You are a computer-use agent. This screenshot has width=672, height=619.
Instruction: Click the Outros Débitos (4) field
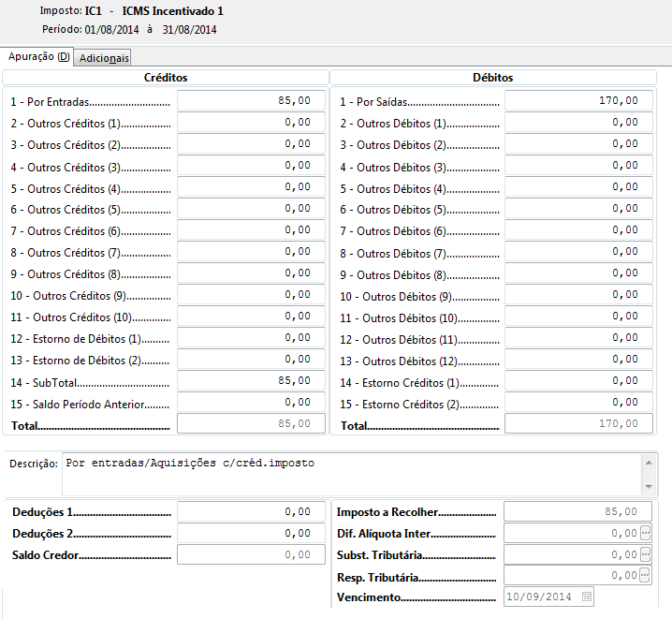tap(578, 187)
